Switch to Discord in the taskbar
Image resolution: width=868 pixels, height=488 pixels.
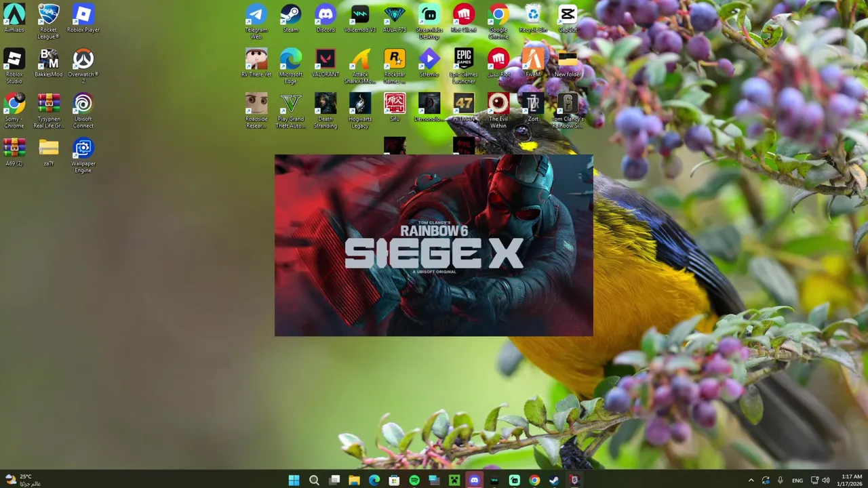[x=474, y=480]
